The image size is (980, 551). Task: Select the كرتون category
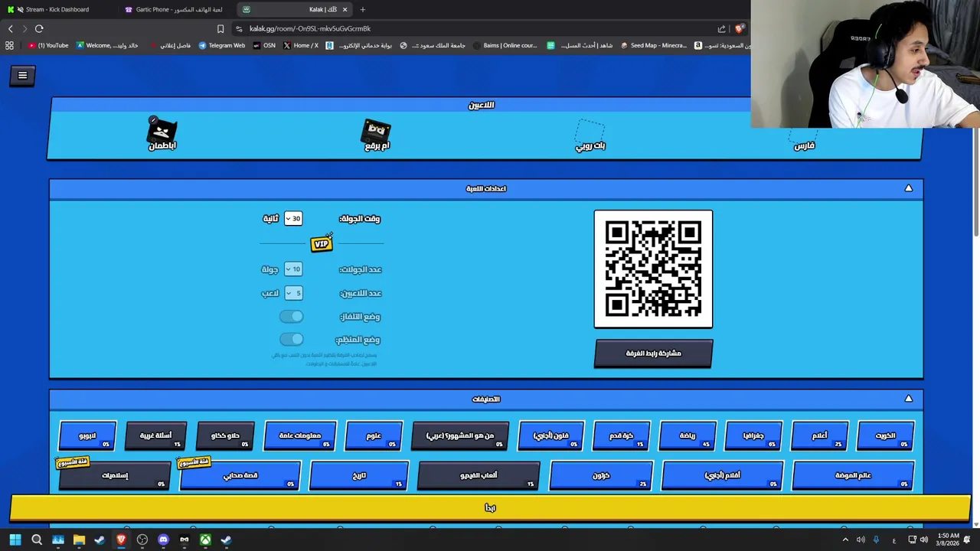click(601, 475)
